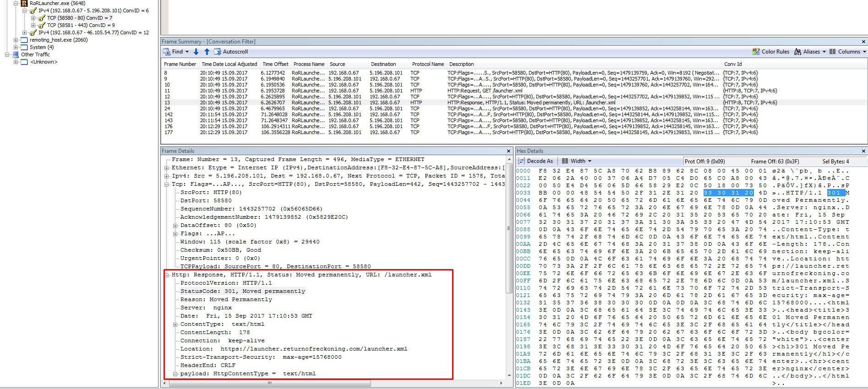Screen dimensions: 868x389
Task: Click the RoRLauncher.exe application icon
Action: click(x=24, y=3)
